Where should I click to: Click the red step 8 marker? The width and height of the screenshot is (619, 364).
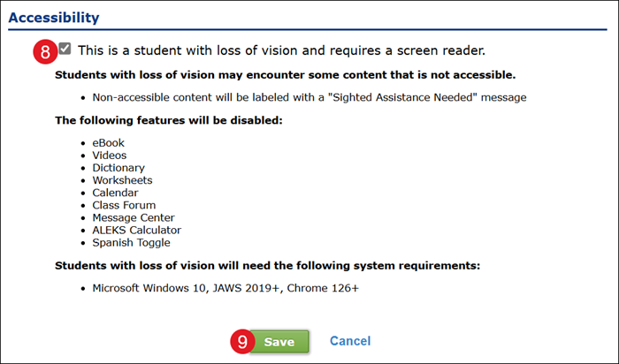tap(45, 51)
